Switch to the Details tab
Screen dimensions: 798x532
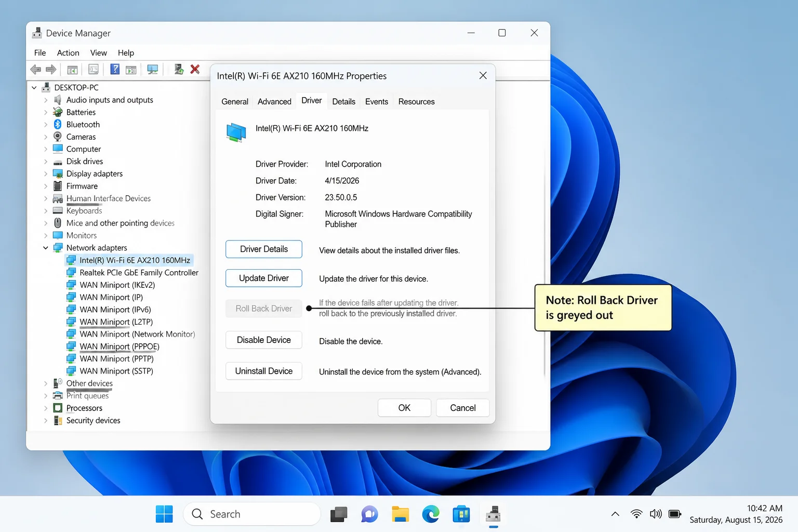(x=344, y=101)
